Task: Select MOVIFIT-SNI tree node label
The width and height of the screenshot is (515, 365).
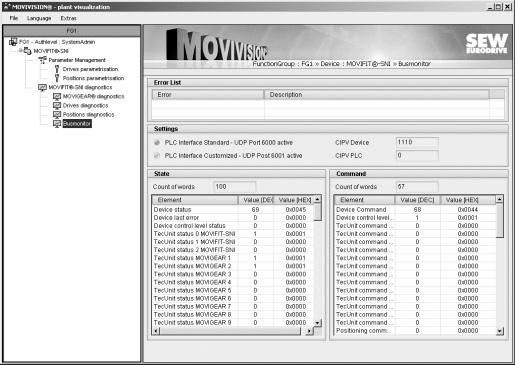Action: (51, 51)
